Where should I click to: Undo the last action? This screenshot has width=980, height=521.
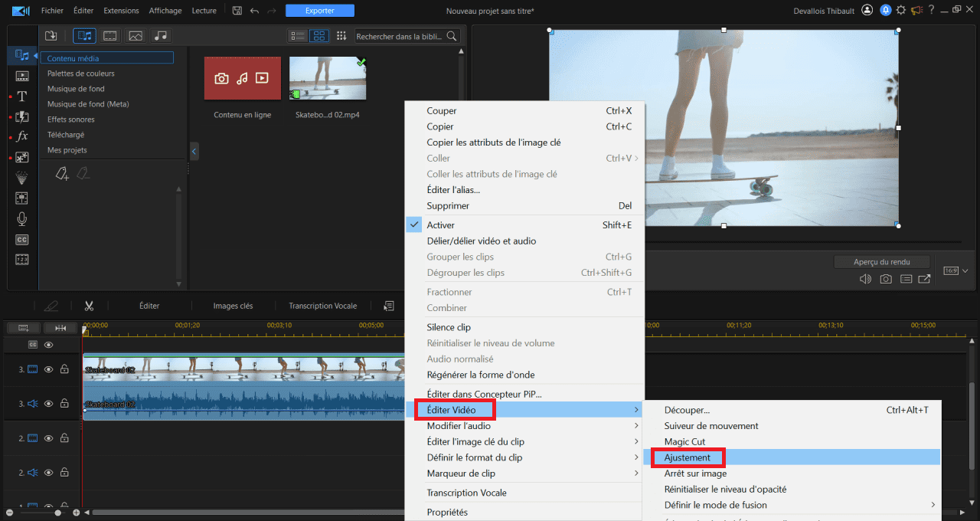pyautogui.click(x=255, y=11)
